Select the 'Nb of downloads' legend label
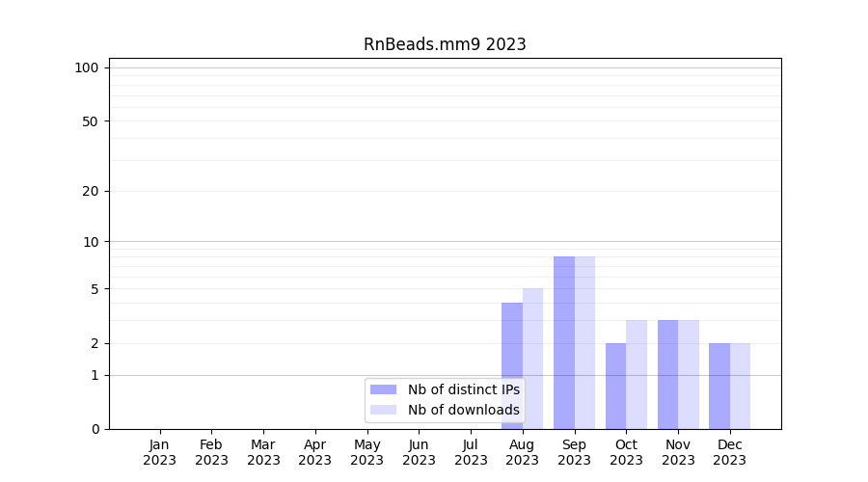 pos(463,410)
